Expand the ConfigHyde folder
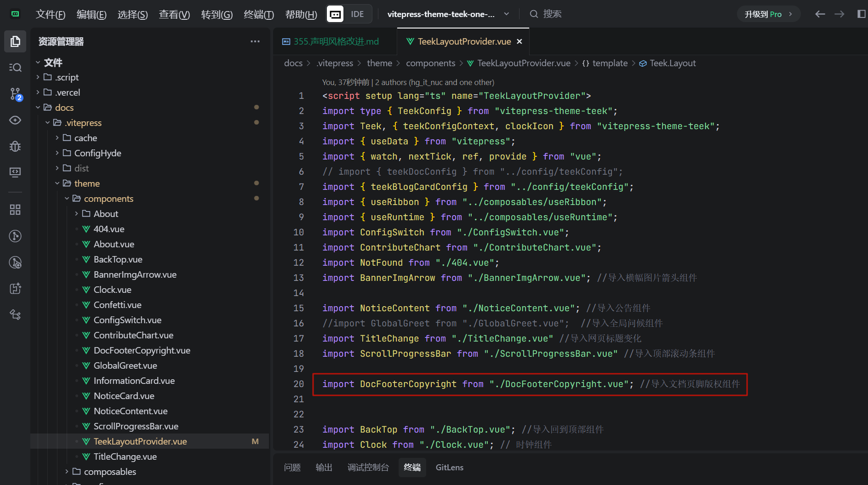 pyautogui.click(x=150, y=153)
